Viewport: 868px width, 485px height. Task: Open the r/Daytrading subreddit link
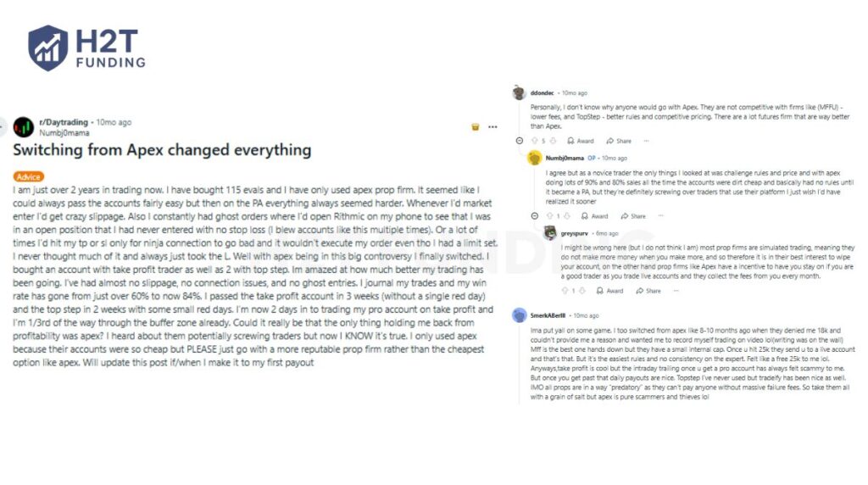[64, 122]
